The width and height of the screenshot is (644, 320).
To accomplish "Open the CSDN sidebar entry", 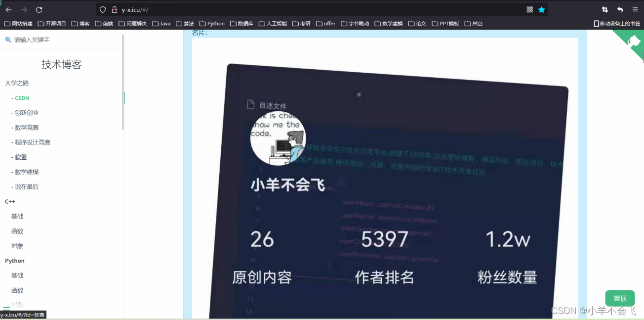I will 22,98.
